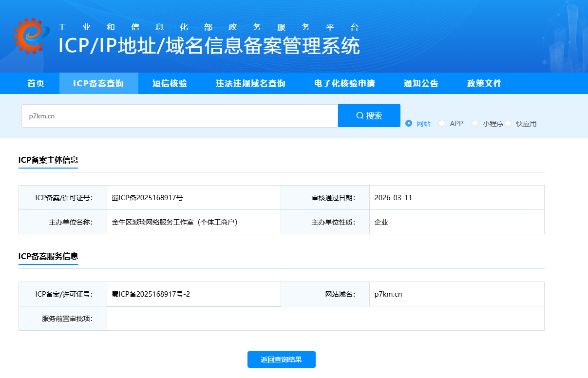Select the APP radio option
This screenshot has height=378, width=588.
442,124
